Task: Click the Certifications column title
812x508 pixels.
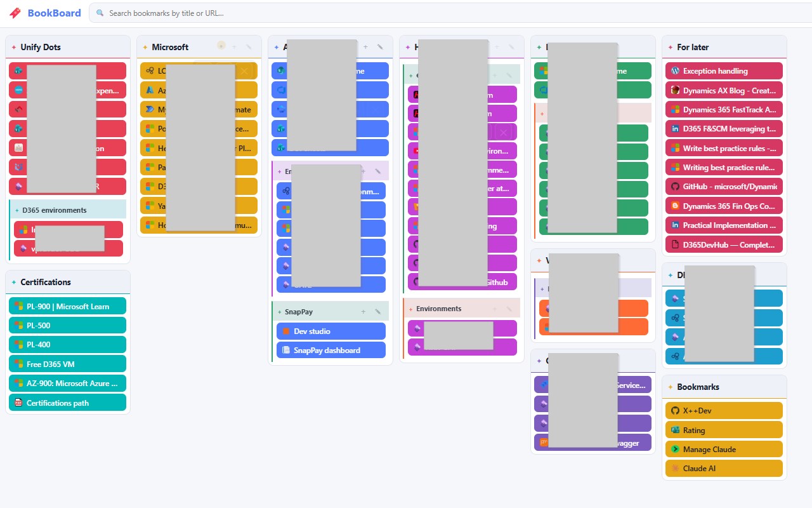Action: point(46,282)
